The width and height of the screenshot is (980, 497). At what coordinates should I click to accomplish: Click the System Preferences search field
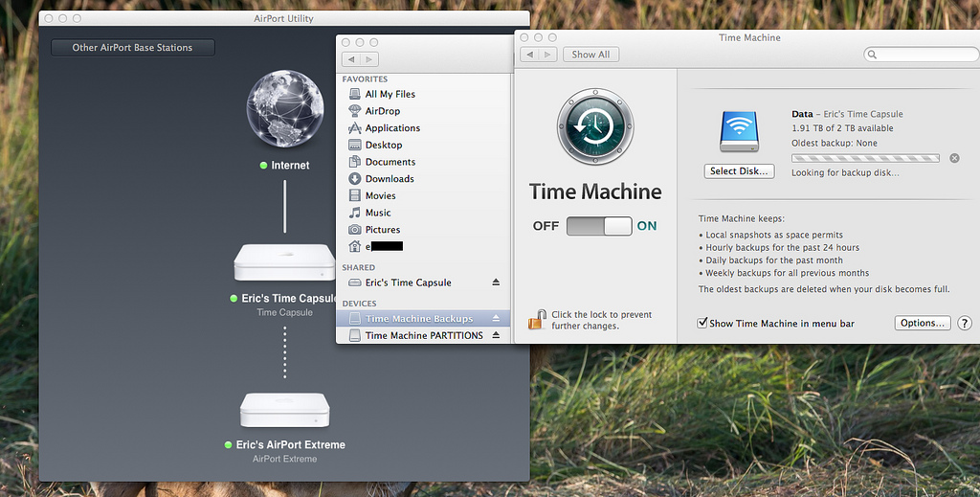[x=922, y=55]
